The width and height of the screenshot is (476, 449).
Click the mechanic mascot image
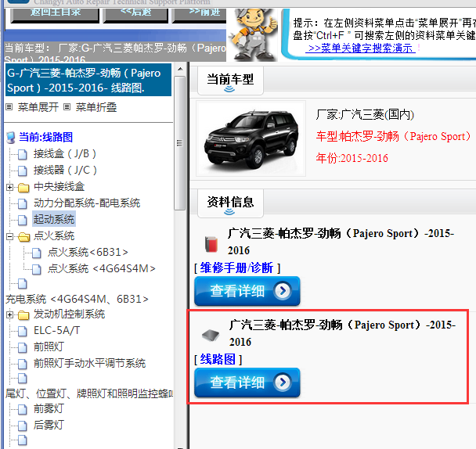pyautogui.click(x=253, y=34)
